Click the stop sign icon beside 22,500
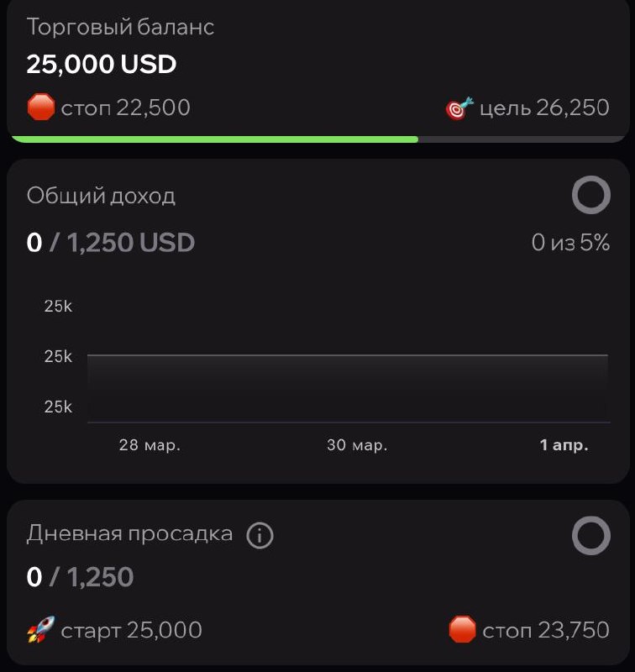635x672 pixels. coord(40,108)
